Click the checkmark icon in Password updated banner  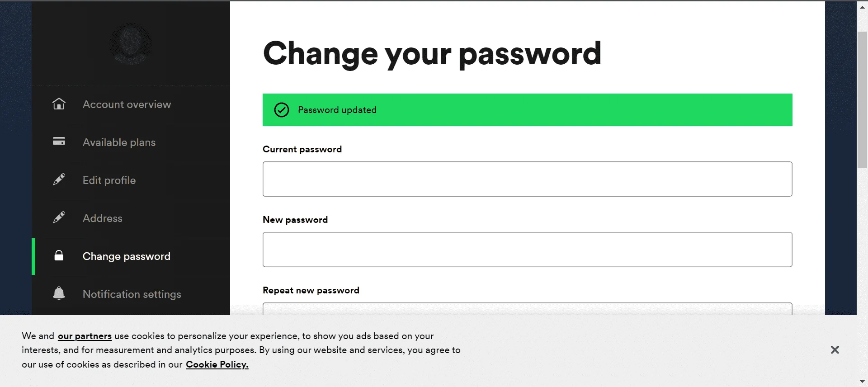(282, 110)
